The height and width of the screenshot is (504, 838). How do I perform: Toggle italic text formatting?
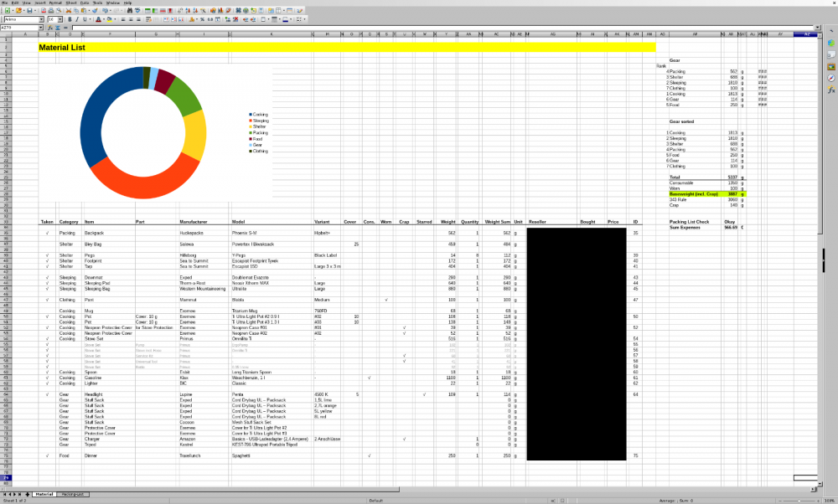(x=78, y=18)
